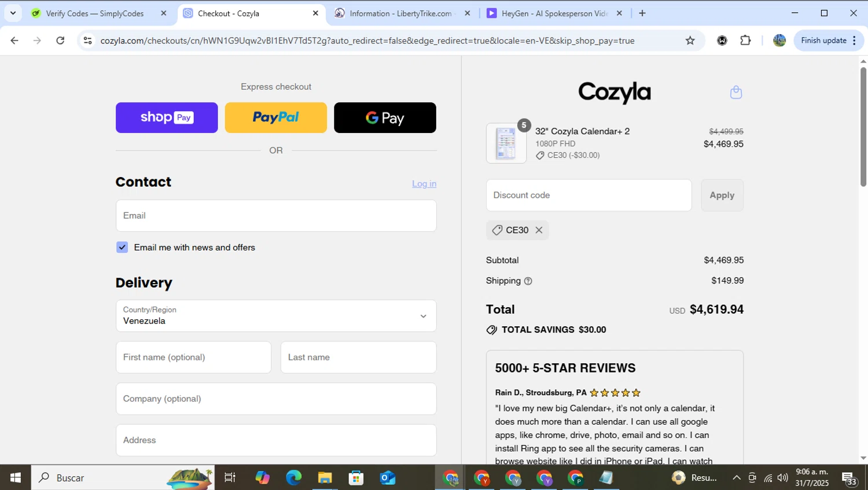The width and height of the screenshot is (868, 490).
Task: Open the notification center icon
Action: point(849,478)
